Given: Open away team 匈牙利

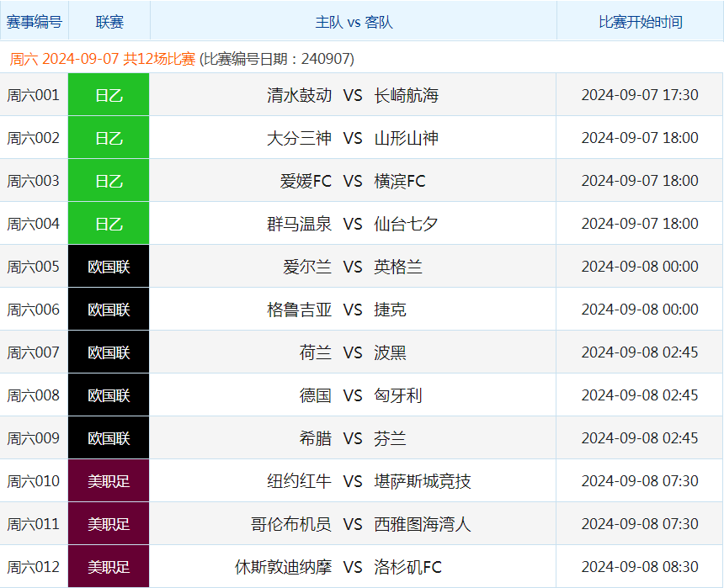Looking at the screenshot, I should [398, 395].
